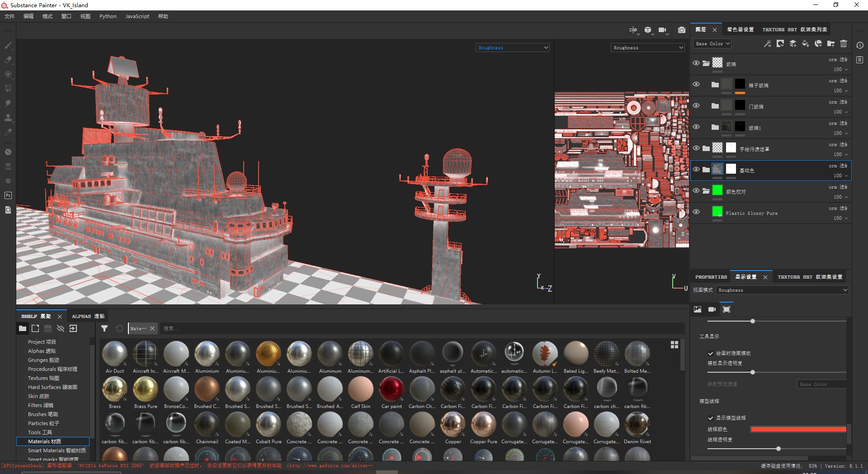Open the Log panel icon on right dock
Viewport: 868px width, 474px height.
[860, 60]
